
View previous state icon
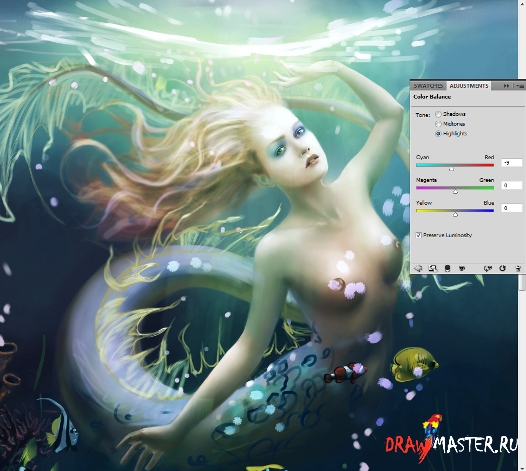click(488, 268)
